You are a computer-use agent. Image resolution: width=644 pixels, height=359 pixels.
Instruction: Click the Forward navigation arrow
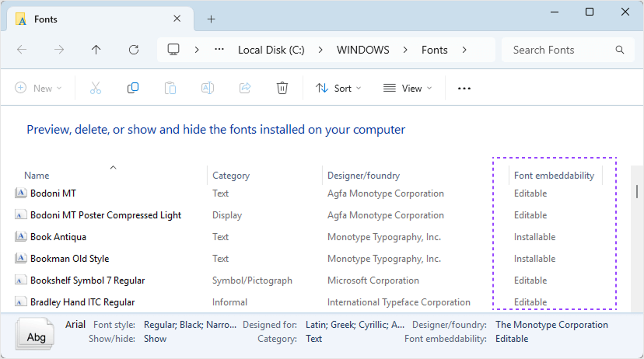(59, 50)
